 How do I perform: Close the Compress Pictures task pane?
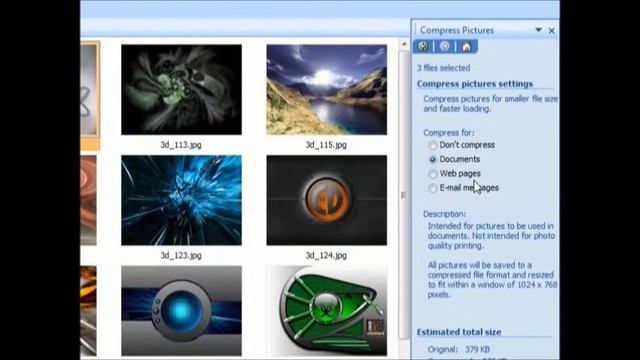tap(551, 30)
